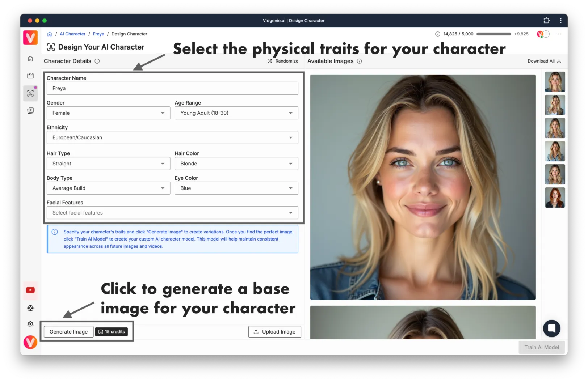Select the first thumbnail in image strip

pyautogui.click(x=555, y=82)
